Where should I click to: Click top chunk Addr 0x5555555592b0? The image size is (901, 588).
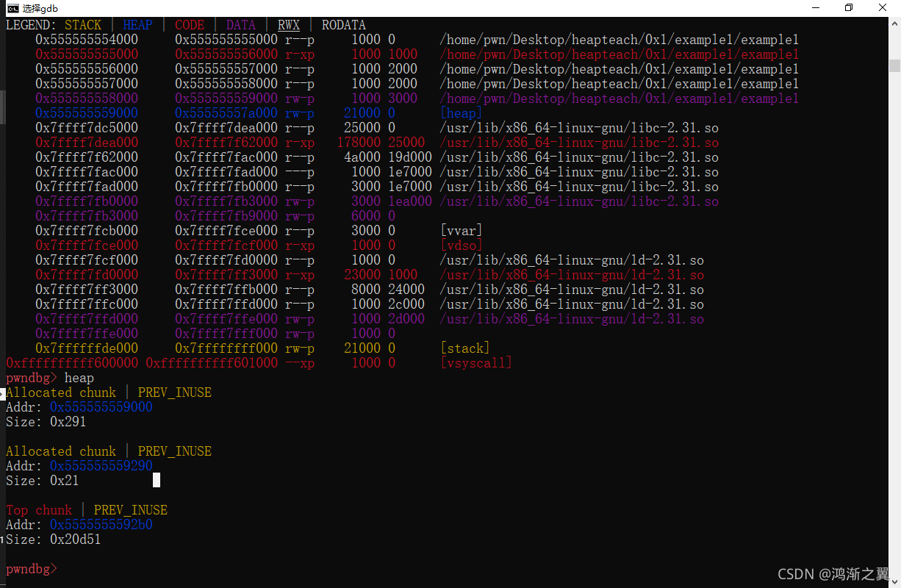click(101, 525)
